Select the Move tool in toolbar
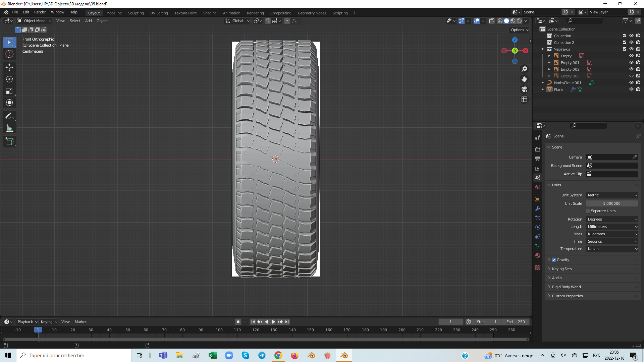The image size is (644, 362). tap(9, 67)
